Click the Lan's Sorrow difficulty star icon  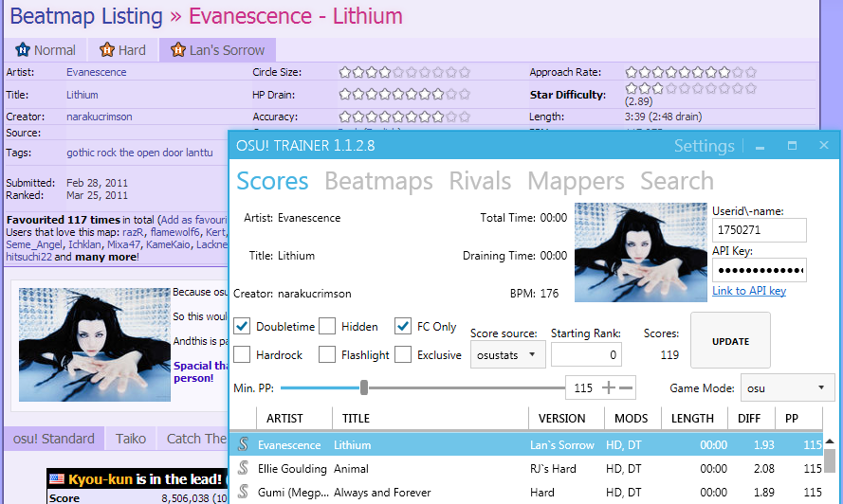point(178,50)
